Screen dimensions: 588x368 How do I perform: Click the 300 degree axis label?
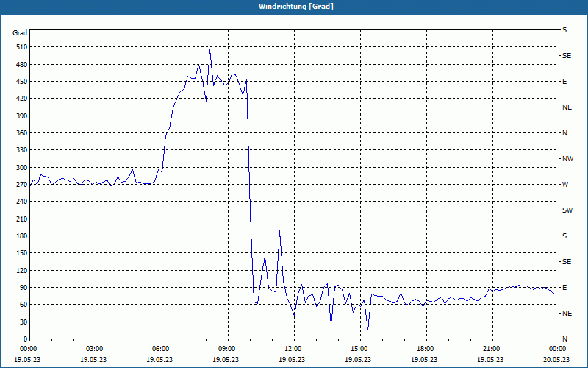pyautogui.click(x=23, y=168)
